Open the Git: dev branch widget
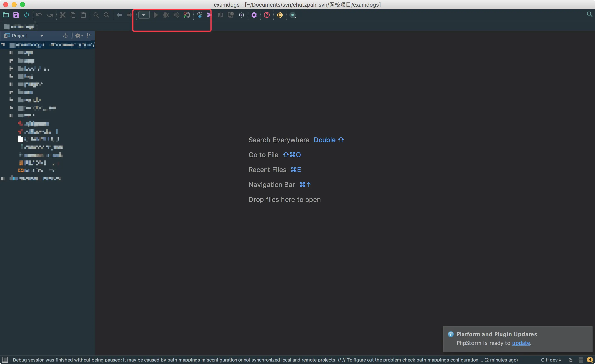595x364 pixels. (x=551, y=360)
